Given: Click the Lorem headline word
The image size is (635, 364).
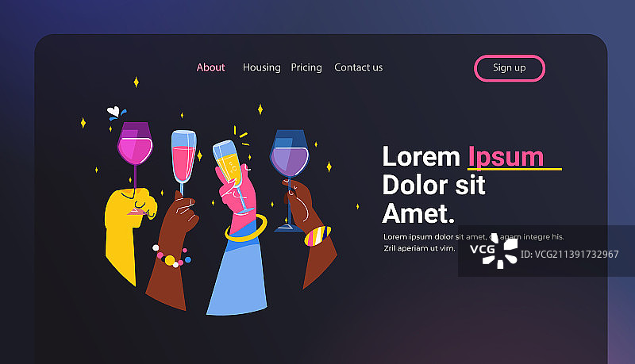Looking at the screenshot, I should (x=421, y=156).
